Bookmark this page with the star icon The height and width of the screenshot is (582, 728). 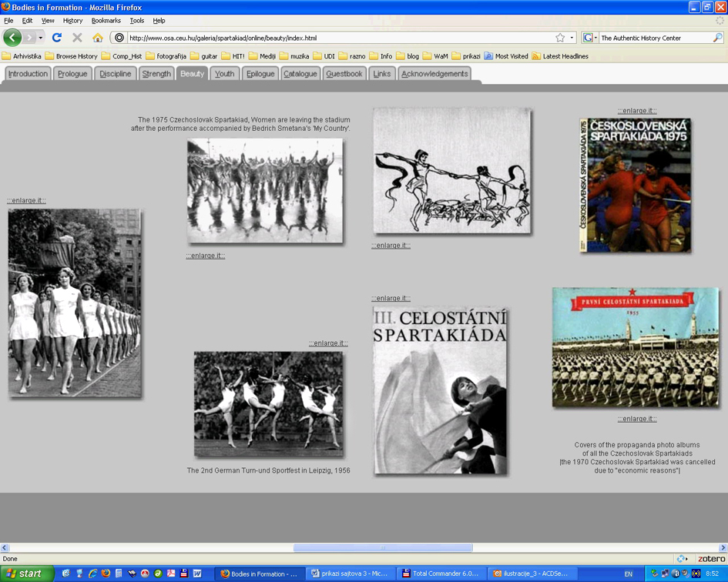click(x=560, y=38)
